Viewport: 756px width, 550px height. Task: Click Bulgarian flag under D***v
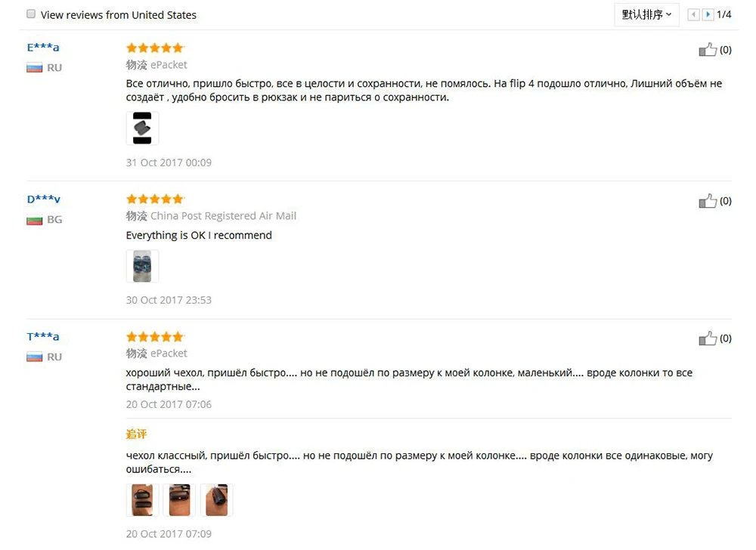(34, 220)
